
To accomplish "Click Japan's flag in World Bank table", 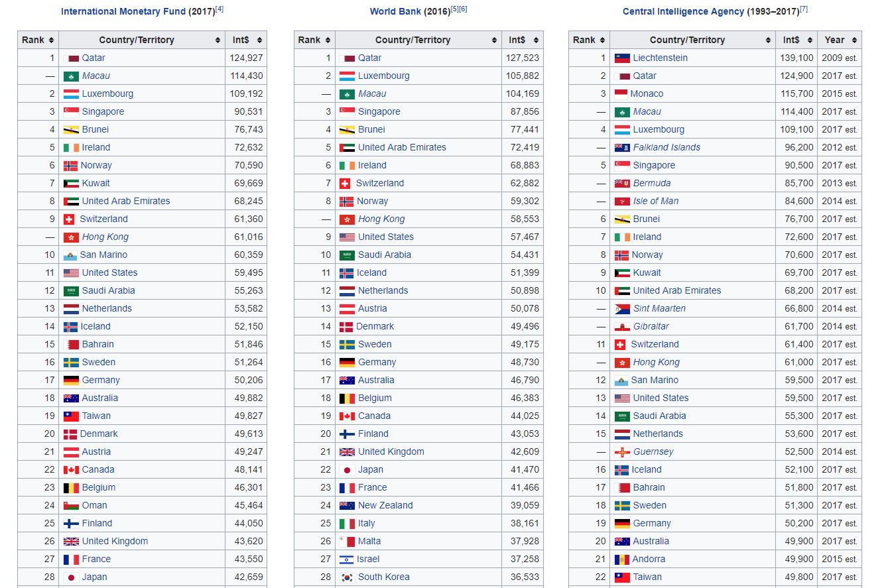I will [x=347, y=470].
